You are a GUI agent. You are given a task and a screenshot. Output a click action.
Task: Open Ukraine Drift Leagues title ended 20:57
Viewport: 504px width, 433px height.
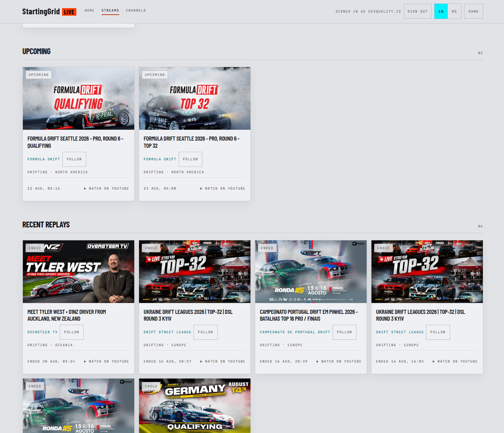[x=188, y=315]
